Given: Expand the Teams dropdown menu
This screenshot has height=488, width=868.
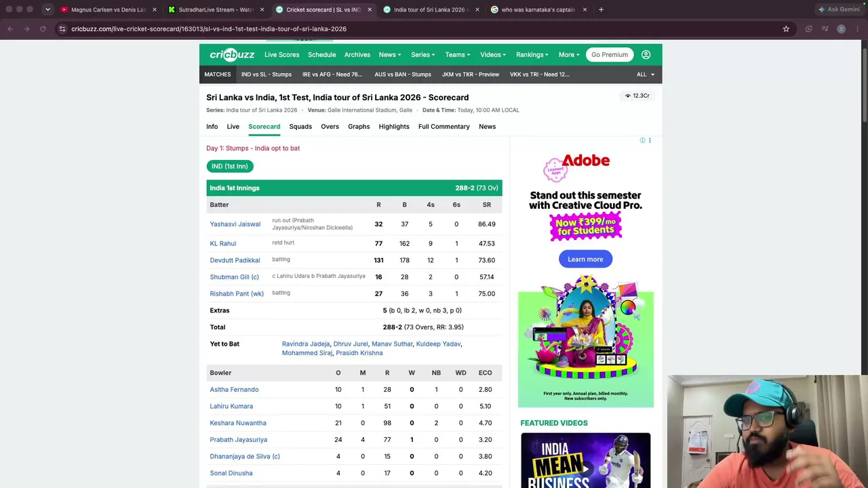Looking at the screenshot, I should click(458, 55).
